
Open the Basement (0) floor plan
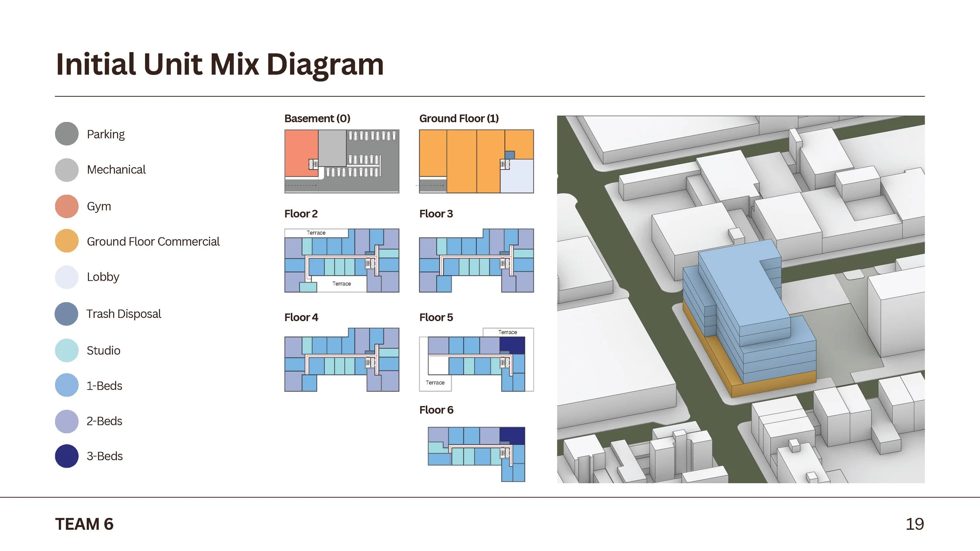(x=341, y=161)
